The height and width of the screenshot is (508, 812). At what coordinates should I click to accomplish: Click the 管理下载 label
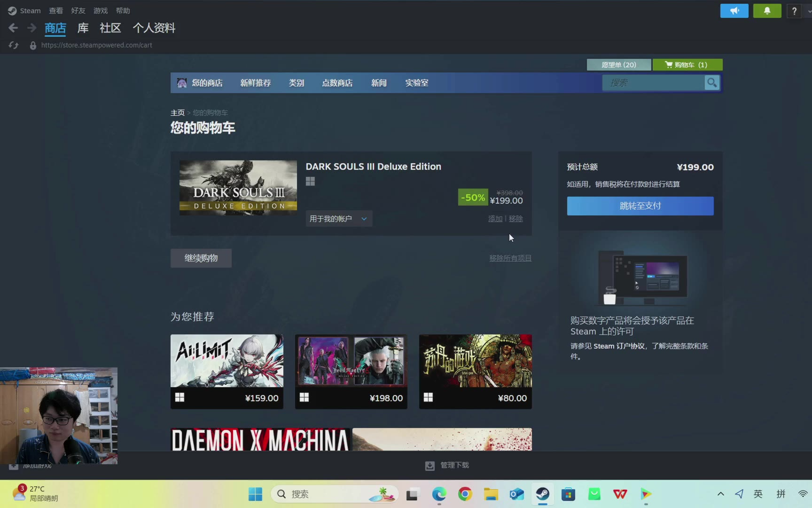(x=454, y=465)
